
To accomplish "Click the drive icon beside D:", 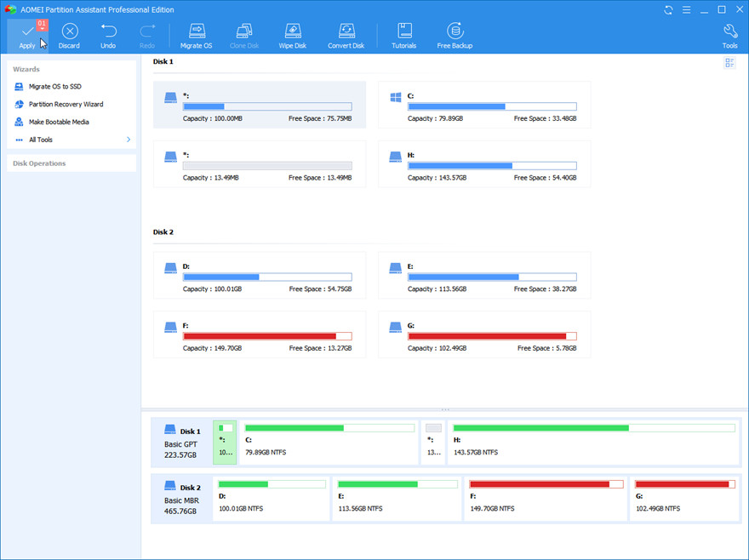I will coord(170,268).
